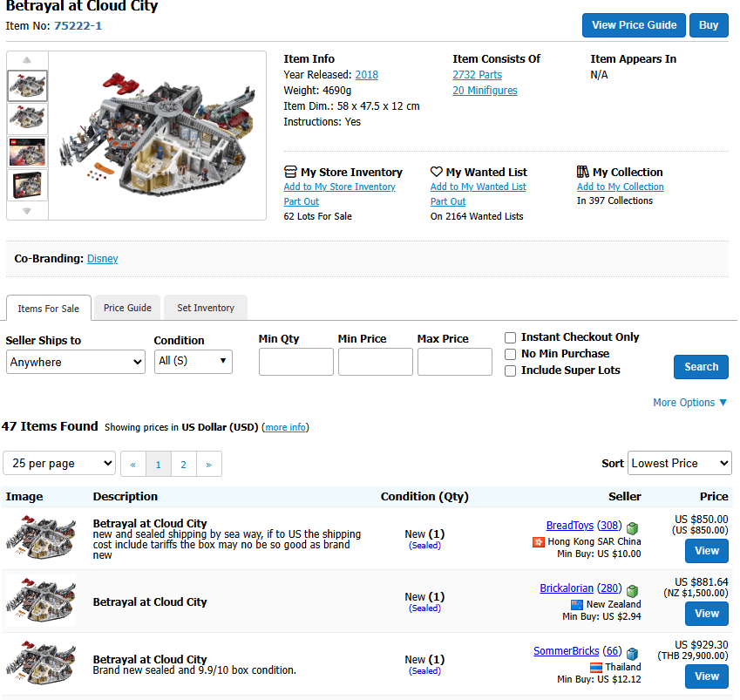Screen dimensions: 740x700
Task: Expand More Options
Action: pos(689,402)
